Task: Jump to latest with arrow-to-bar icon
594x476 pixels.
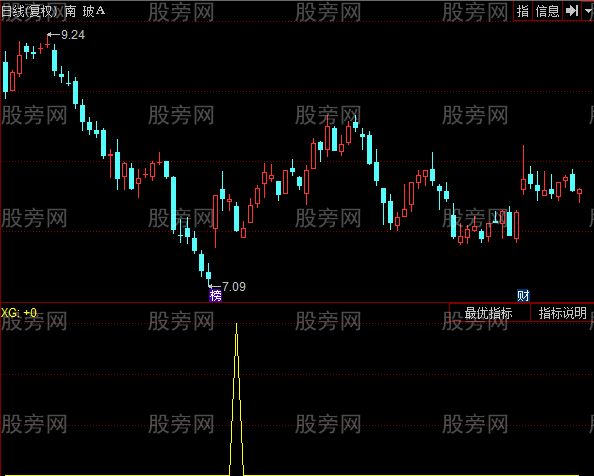Action: (571, 11)
